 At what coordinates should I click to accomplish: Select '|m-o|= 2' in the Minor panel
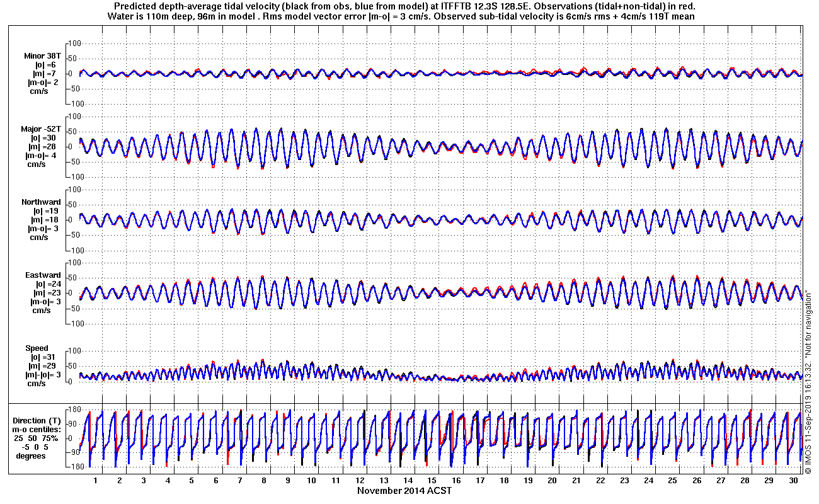[x=42, y=83]
